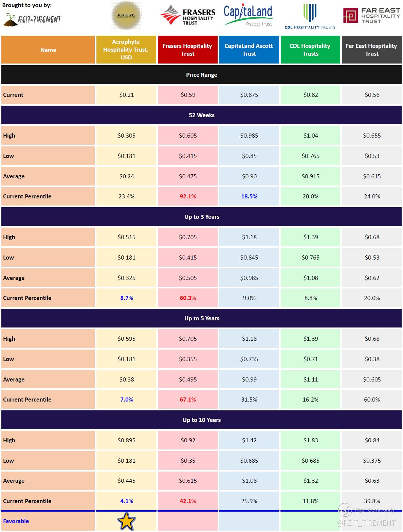Image resolution: width=403 pixels, height=532 pixels.
Task: Click the 52 Weeks section header
Action: click(x=201, y=115)
